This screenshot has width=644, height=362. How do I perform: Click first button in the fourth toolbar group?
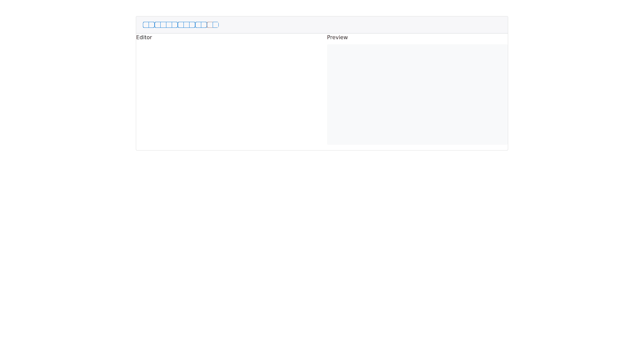pyautogui.click(x=198, y=25)
